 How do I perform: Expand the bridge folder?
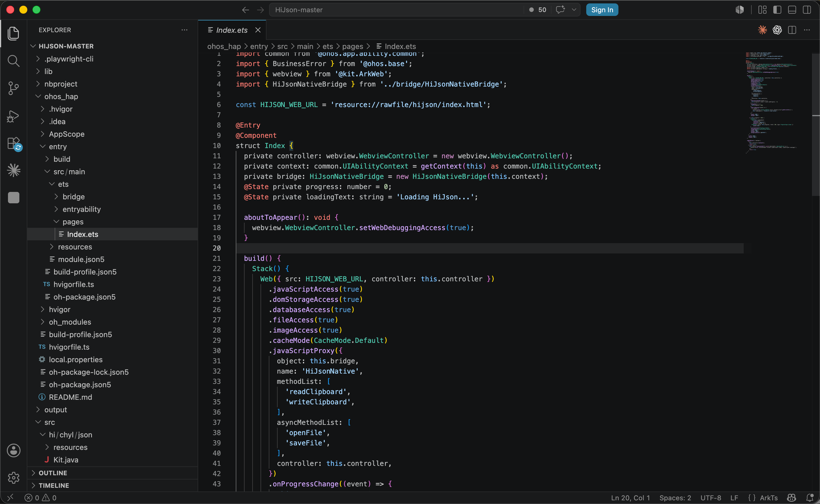tap(113, 197)
